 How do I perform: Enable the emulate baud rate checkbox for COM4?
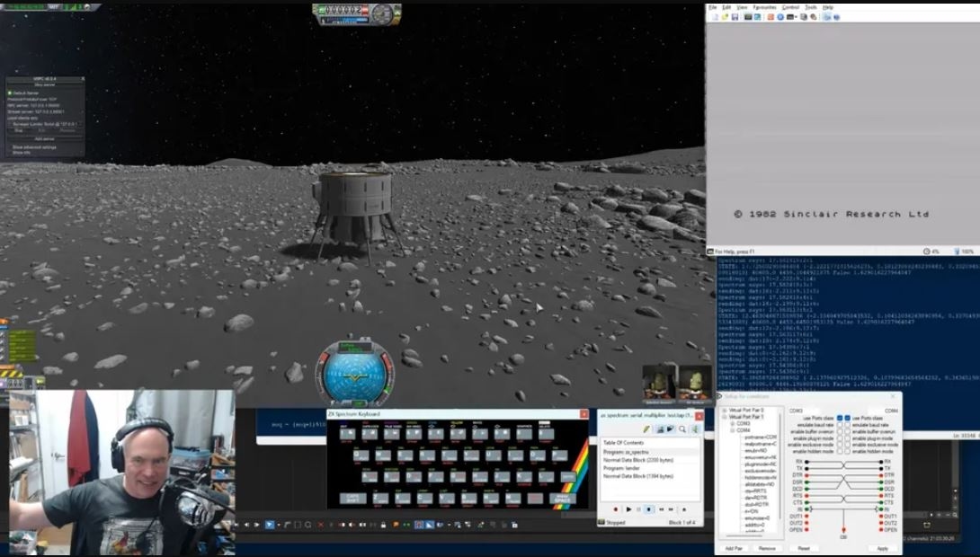pyautogui.click(x=847, y=426)
